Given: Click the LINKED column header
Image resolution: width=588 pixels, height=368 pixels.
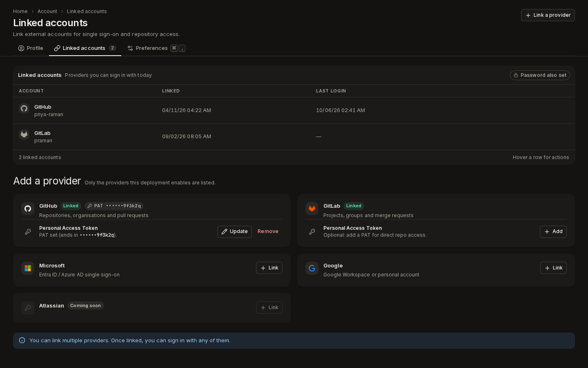Looking at the screenshot, I should click(x=171, y=91).
